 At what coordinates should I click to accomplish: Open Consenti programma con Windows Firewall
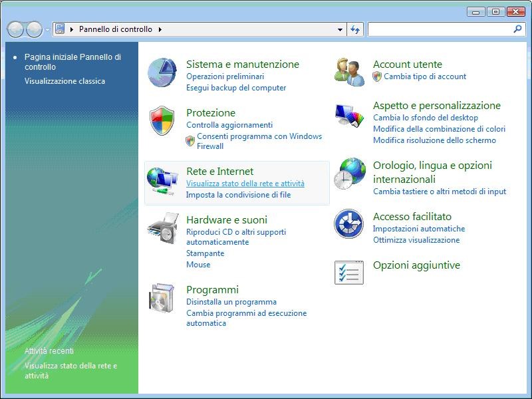click(259, 141)
